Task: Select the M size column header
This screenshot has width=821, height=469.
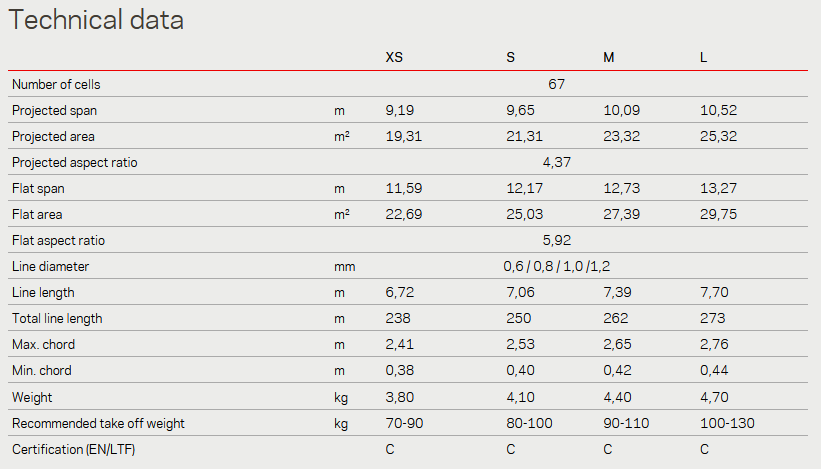Action: point(608,57)
